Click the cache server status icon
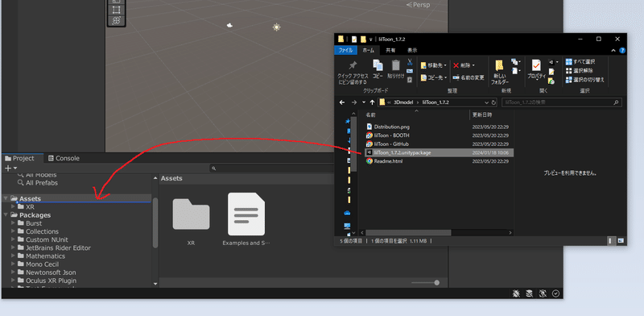644x316 pixels. pyautogui.click(x=530, y=293)
